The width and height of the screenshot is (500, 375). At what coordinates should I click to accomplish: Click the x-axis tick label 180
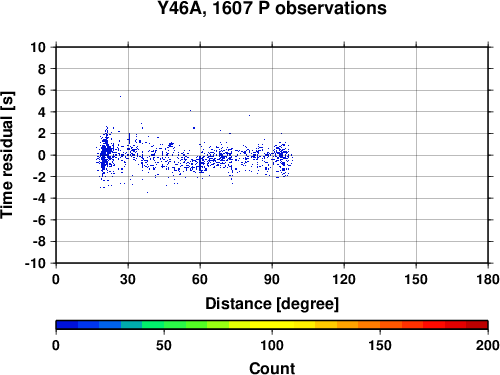click(x=488, y=279)
